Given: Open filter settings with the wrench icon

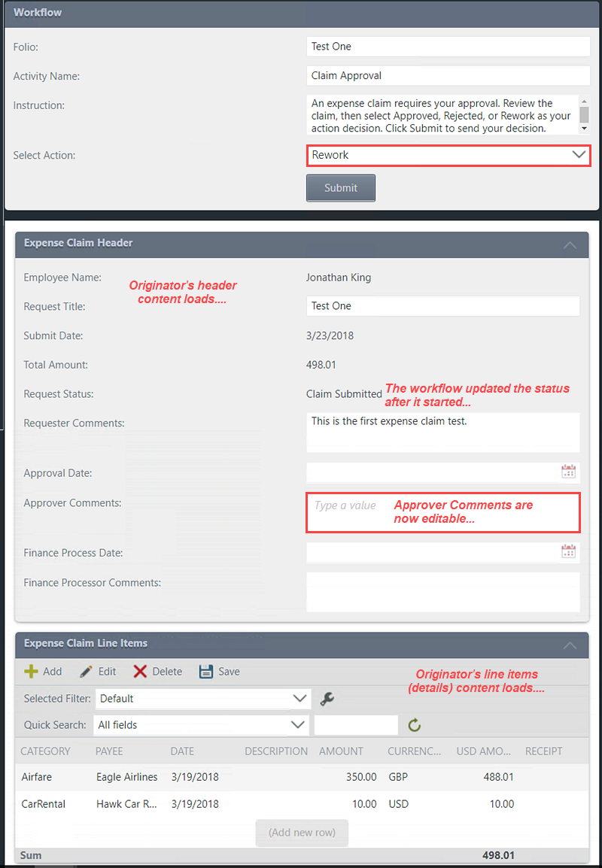Looking at the screenshot, I should 325,698.
